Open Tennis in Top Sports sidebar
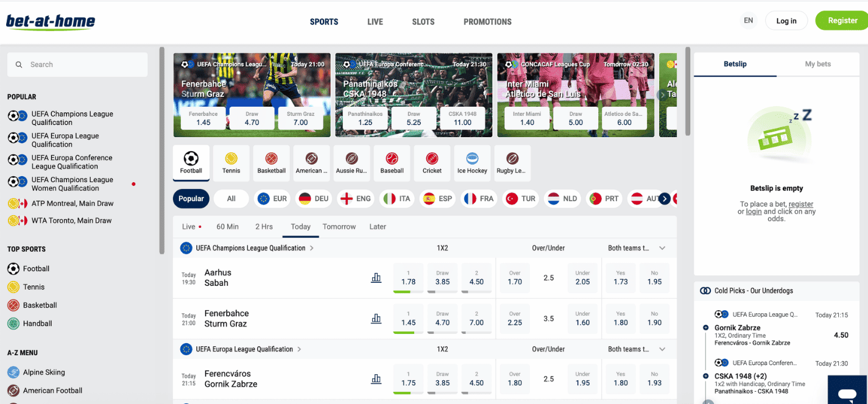Image resolution: width=868 pixels, height=404 pixels. point(26,287)
